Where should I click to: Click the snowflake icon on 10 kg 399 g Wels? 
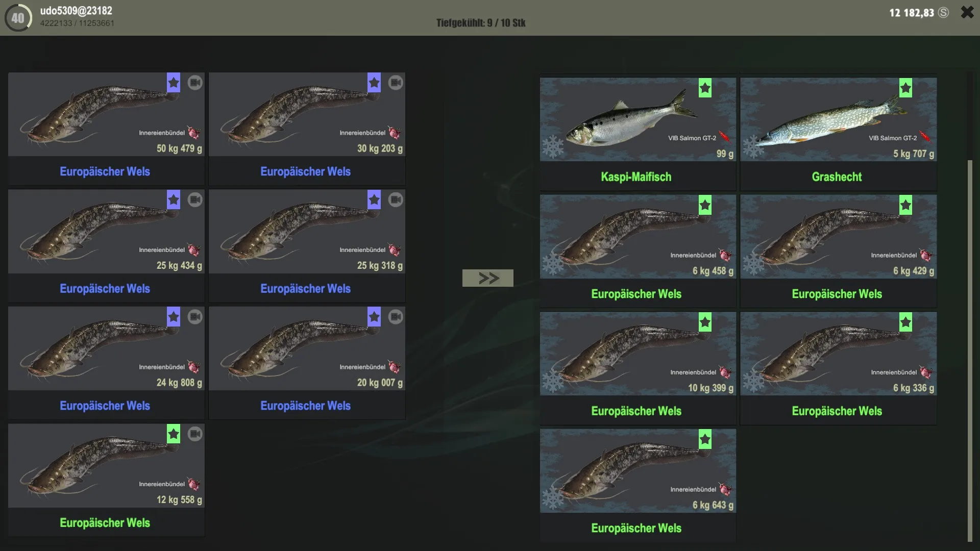click(552, 382)
